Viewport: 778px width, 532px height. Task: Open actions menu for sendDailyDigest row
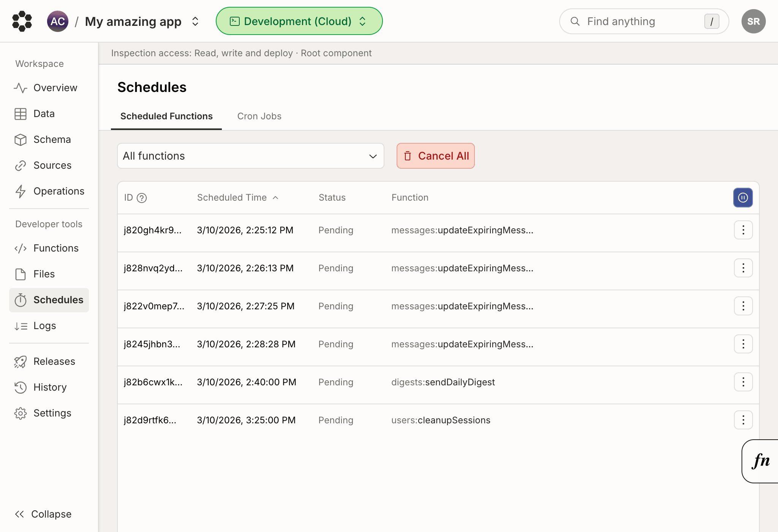click(x=743, y=382)
